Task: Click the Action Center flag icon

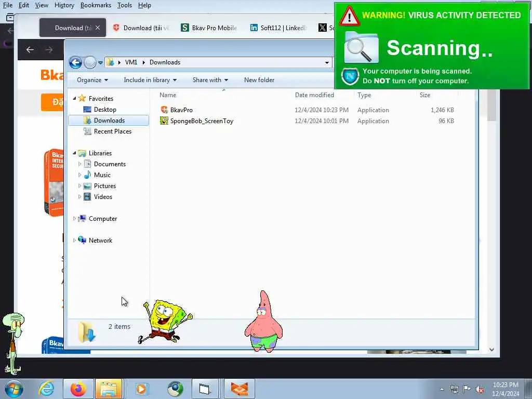Action: click(x=467, y=389)
